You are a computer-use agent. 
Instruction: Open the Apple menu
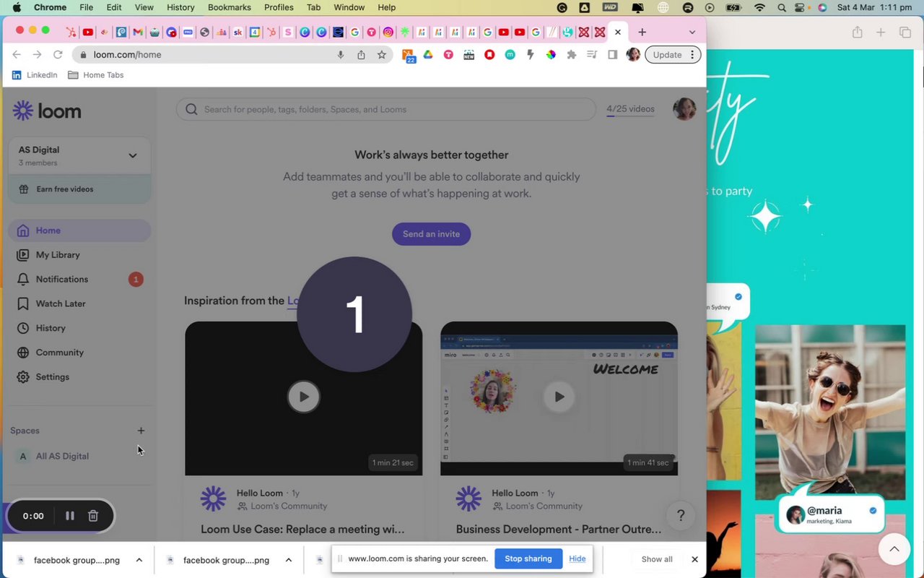pyautogui.click(x=17, y=7)
